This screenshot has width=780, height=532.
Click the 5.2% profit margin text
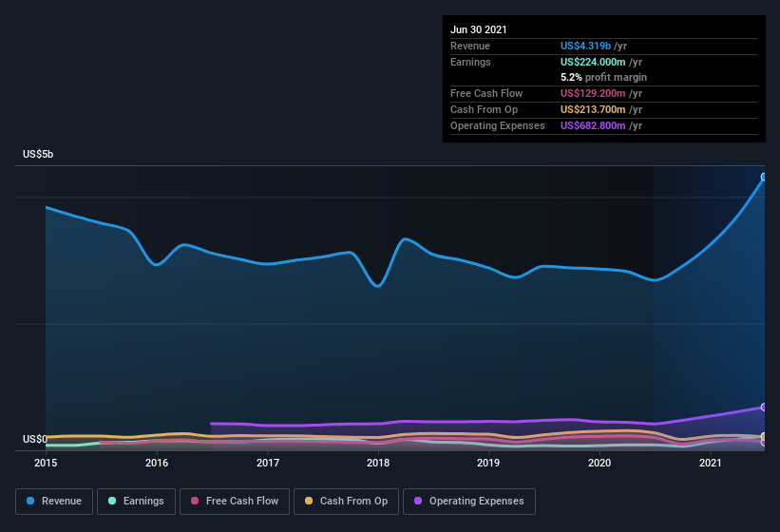point(603,77)
